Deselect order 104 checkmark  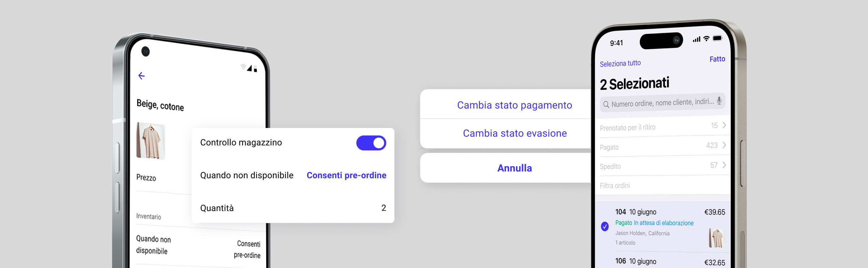(605, 226)
